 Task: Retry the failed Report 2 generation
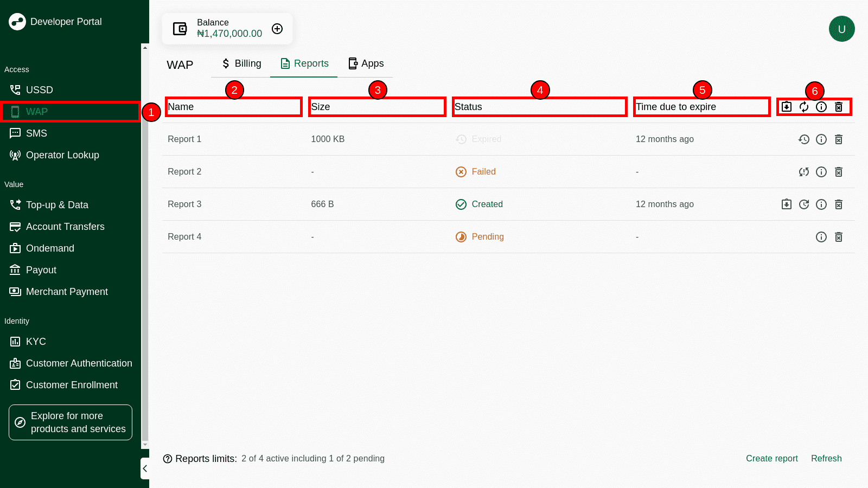[x=803, y=172]
